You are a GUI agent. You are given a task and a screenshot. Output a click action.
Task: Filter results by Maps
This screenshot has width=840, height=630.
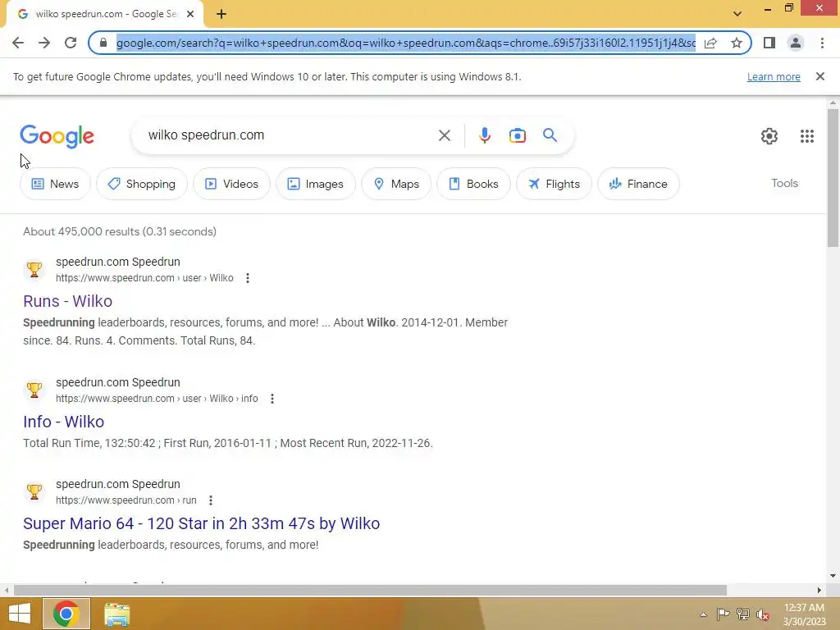click(x=396, y=184)
